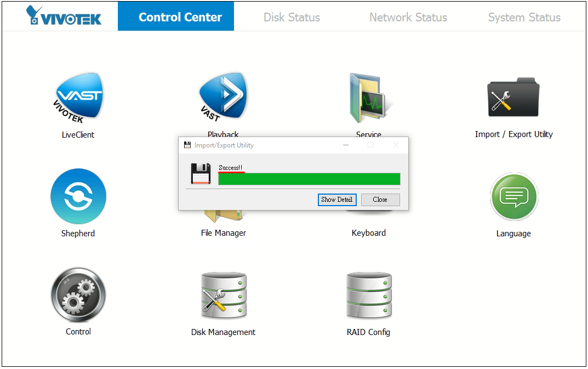588x369 pixels.
Task: Launch the Shepherd icon
Action: coord(78,196)
